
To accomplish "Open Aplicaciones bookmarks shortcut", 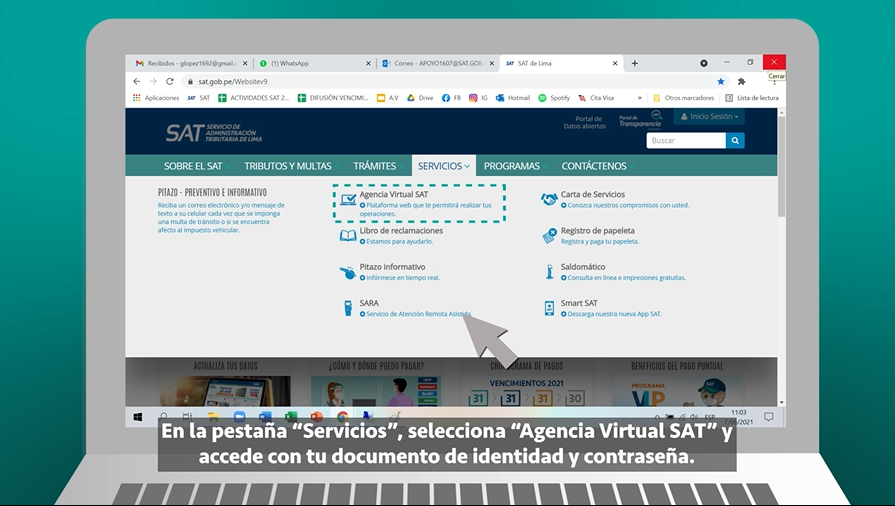I will (x=156, y=98).
